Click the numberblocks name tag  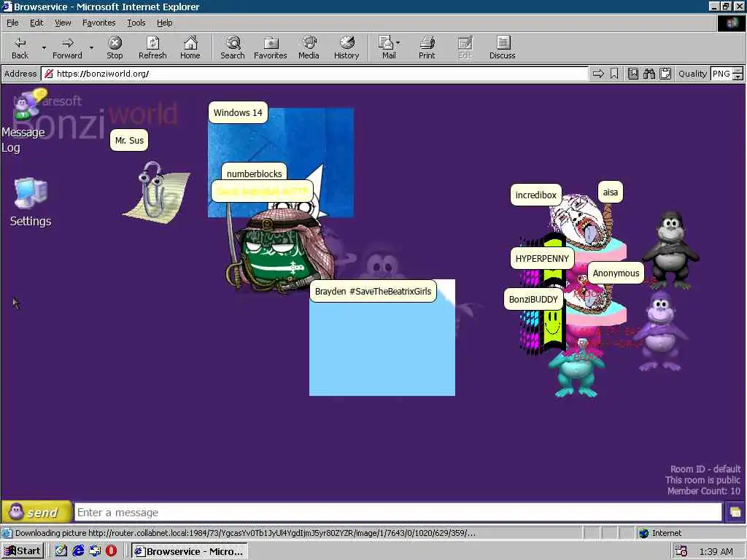coord(254,172)
